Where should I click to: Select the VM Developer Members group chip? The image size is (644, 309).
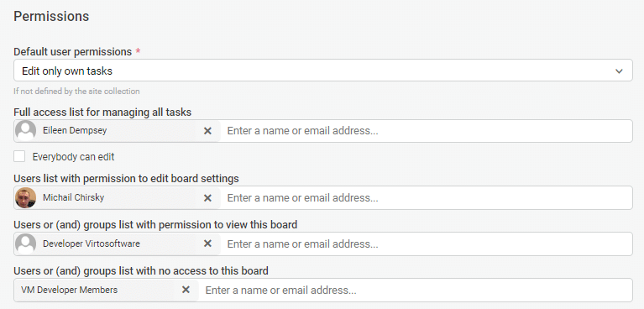(x=107, y=290)
